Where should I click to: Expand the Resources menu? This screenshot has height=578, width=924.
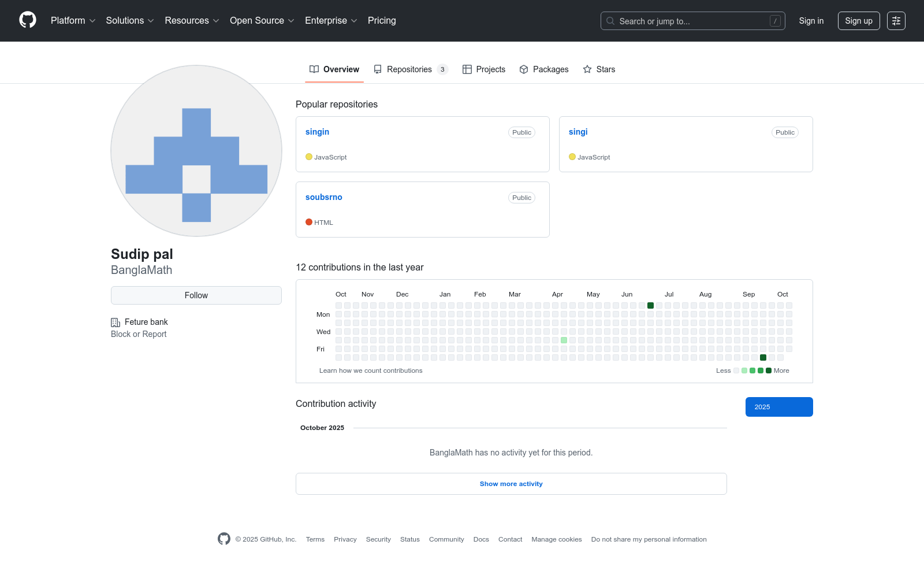coord(192,21)
